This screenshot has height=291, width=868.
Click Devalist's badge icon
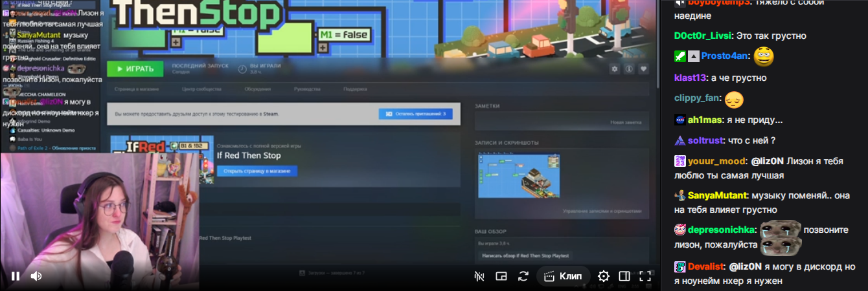click(680, 266)
